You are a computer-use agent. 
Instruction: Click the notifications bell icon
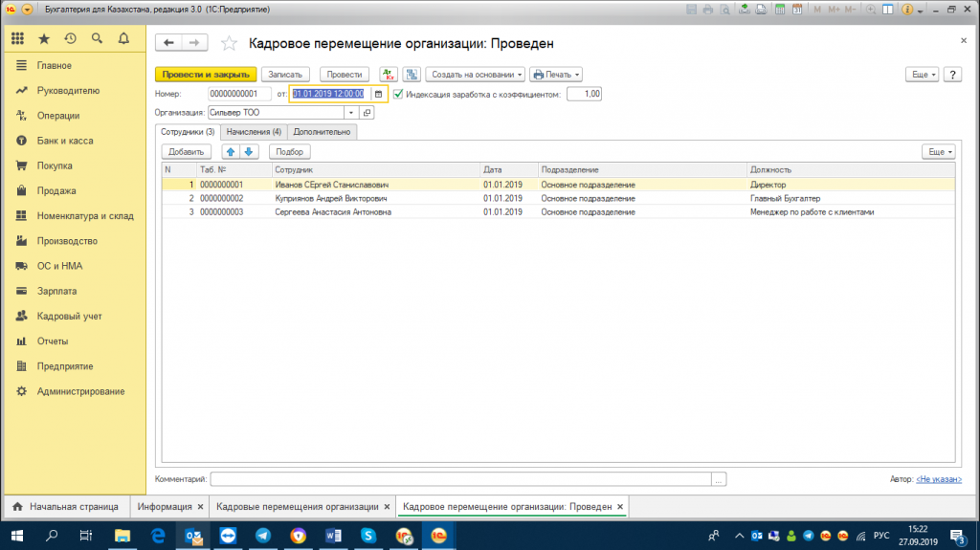point(123,39)
